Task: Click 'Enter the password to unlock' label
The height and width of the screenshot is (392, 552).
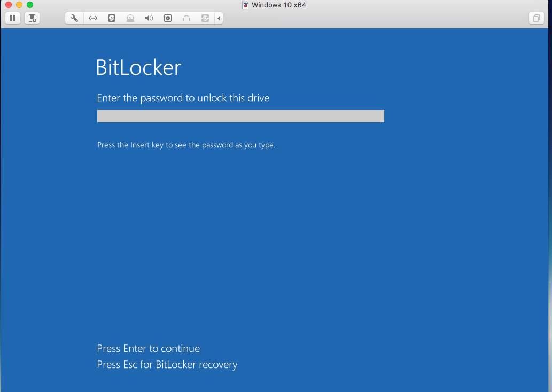Action: click(183, 98)
